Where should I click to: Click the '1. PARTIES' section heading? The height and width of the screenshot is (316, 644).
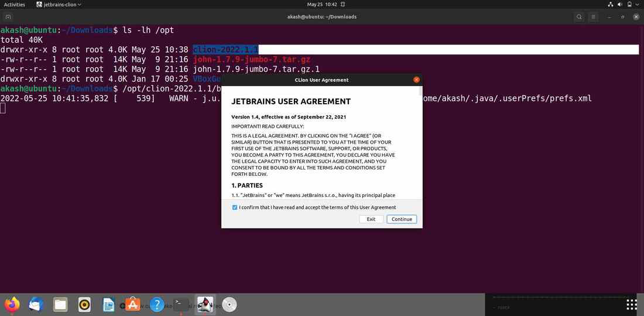(247, 186)
